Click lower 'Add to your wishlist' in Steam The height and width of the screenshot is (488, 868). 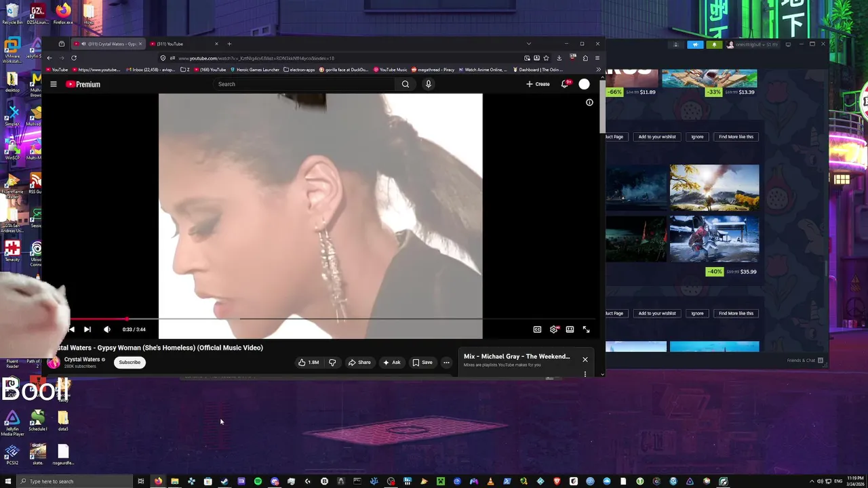click(x=657, y=314)
